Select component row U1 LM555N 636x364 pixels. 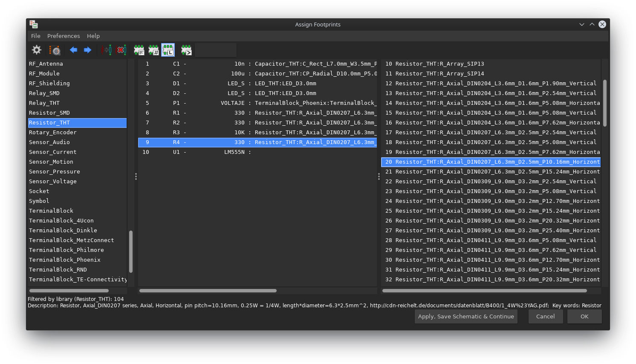click(257, 152)
